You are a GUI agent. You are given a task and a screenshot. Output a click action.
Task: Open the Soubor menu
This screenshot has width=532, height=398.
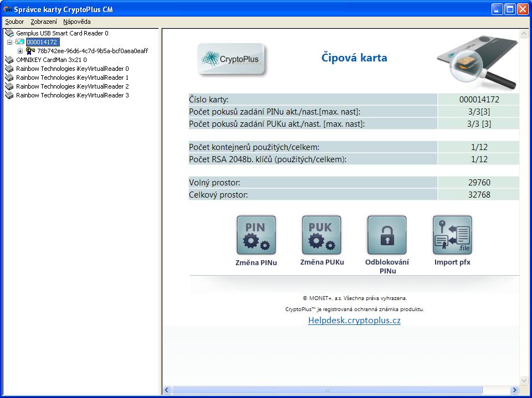14,22
